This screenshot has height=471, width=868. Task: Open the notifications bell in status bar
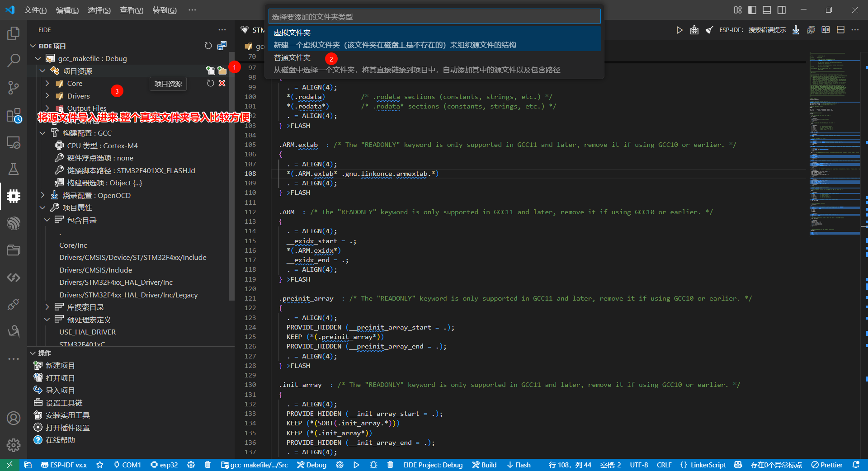coord(855,465)
